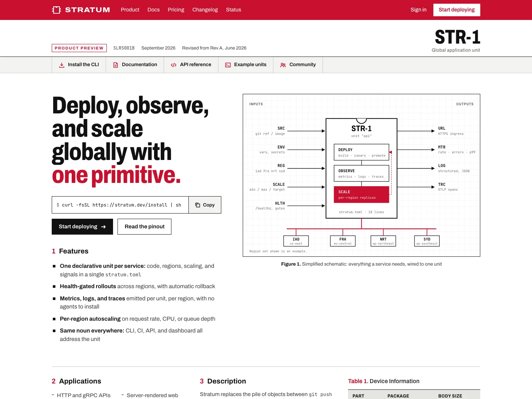Viewport: 532px width, 399px height.
Task: Click the IAD us-east region box
Action: pyautogui.click(x=296, y=241)
